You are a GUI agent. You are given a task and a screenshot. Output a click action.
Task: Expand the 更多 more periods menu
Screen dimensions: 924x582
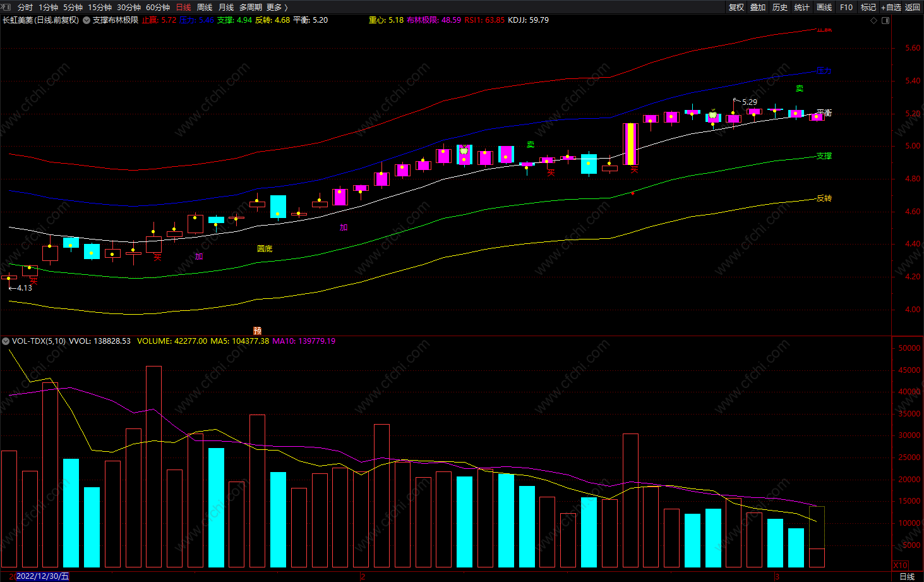(x=277, y=7)
